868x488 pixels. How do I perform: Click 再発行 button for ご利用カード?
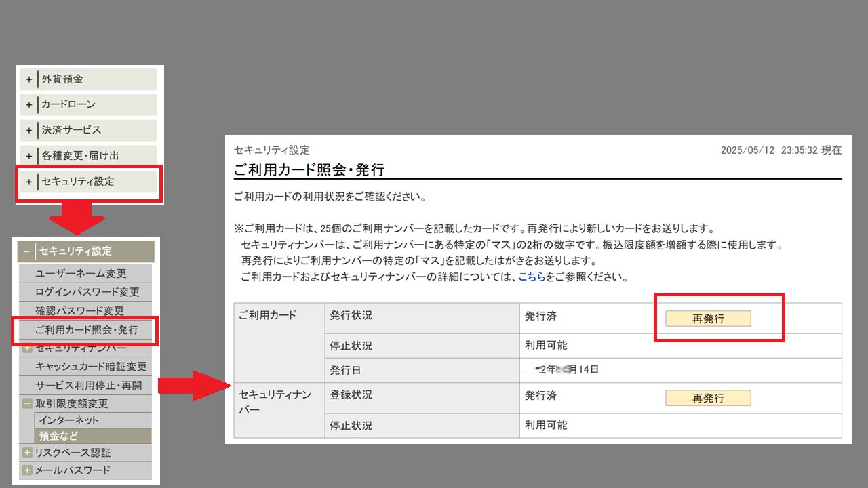click(708, 319)
